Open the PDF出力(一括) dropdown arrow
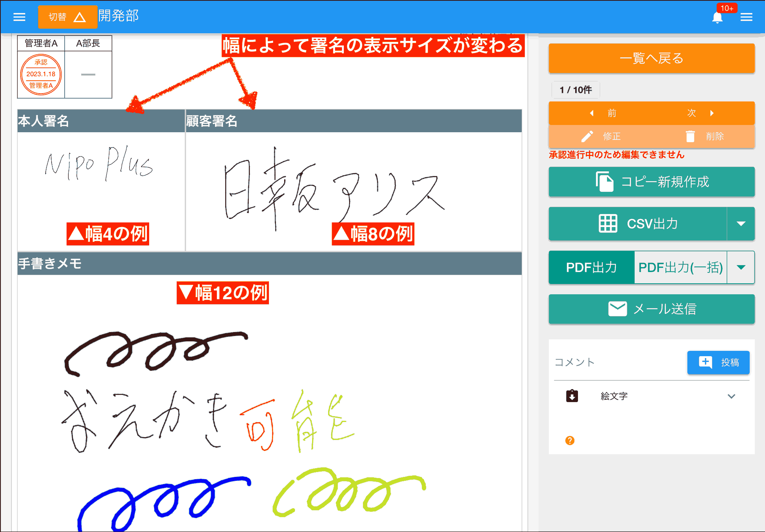Image resolution: width=765 pixels, height=532 pixels. tap(741, 268)
